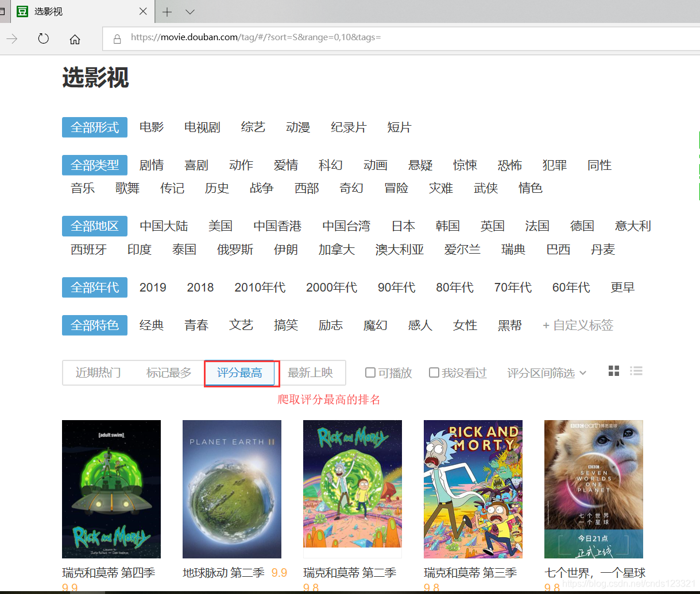Choose the 剧情 genre tag
Image resolution: width=700 pixels, height=594 pixels.
(x=152, y=165)
